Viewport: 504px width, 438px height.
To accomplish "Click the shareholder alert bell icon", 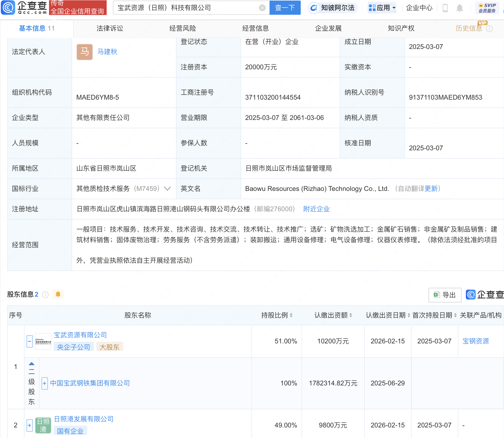I will point(58,294).
